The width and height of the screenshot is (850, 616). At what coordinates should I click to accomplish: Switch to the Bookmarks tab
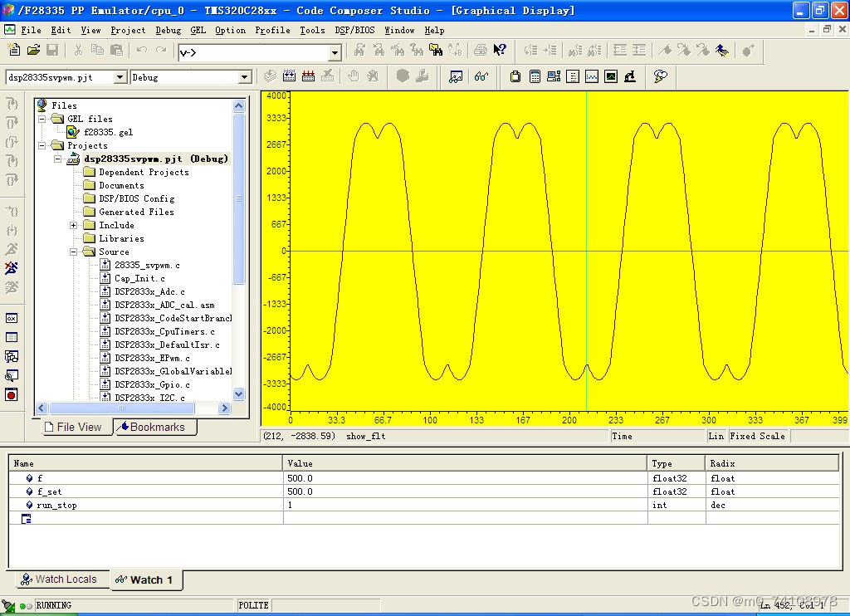coord(156,427)
